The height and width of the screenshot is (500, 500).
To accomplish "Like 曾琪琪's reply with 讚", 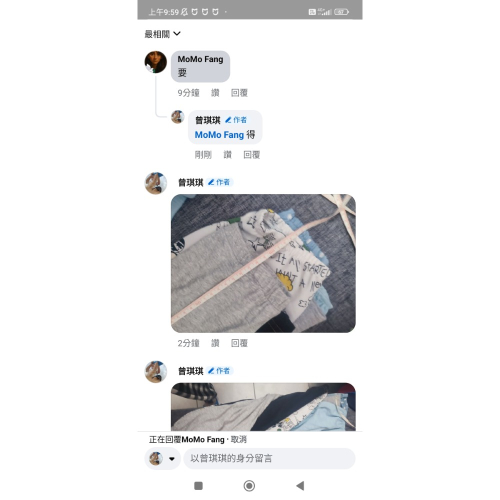I will [x=227, y=155].
